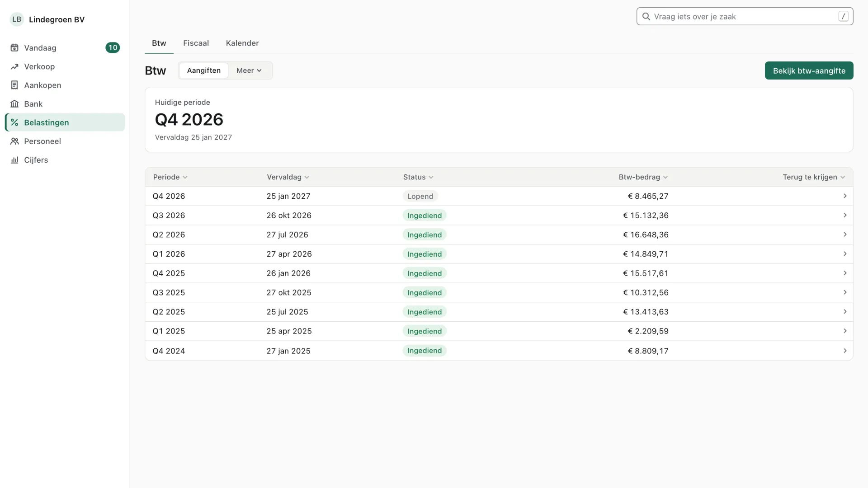The width and height of the screenshot is (868, 488).
Task: Open Vandaag calendar icon in sidebar
Action: point(14,47)
